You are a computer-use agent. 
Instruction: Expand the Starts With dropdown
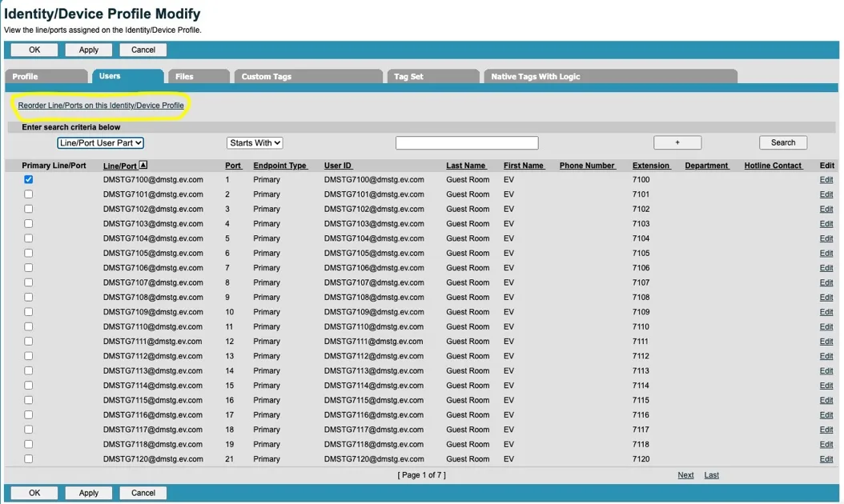(x=255, y=142)
